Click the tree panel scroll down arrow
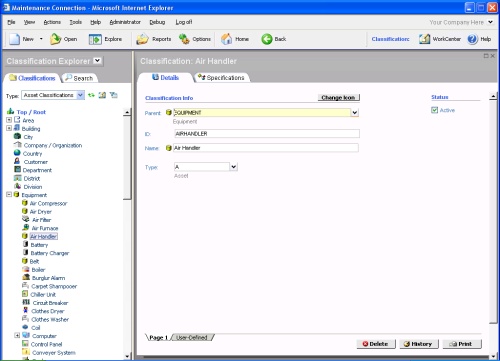500x361 pixels. click(127, 356)
